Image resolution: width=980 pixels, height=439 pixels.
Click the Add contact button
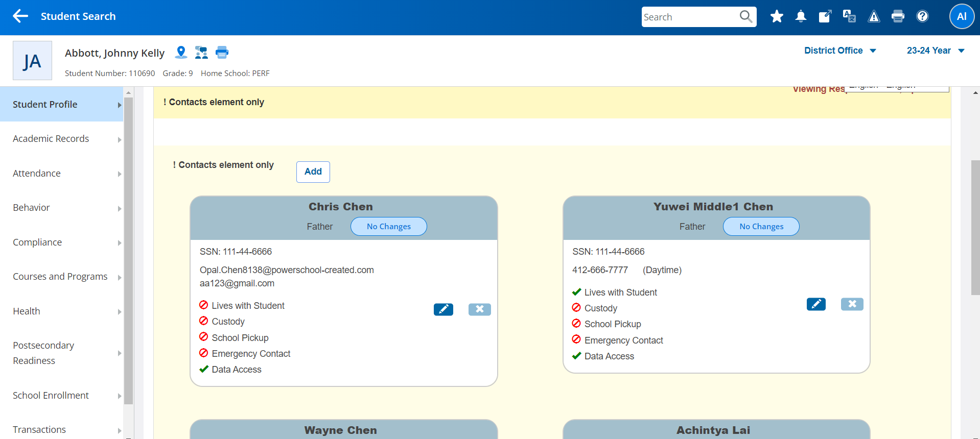(x=313, y=172)
